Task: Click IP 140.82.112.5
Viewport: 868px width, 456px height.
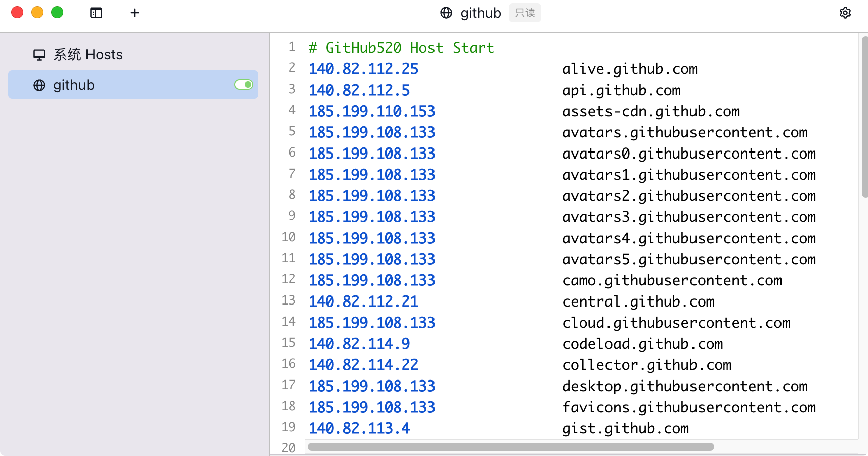Action: point(359,90)
